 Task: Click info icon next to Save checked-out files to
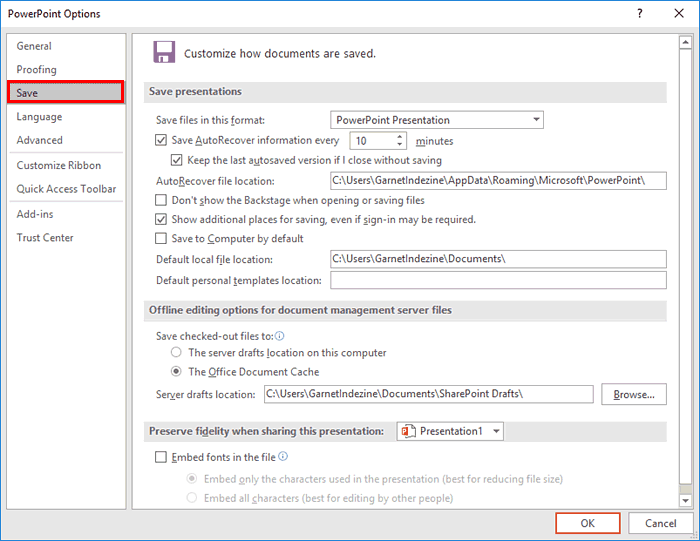click(x=279, y=336)
